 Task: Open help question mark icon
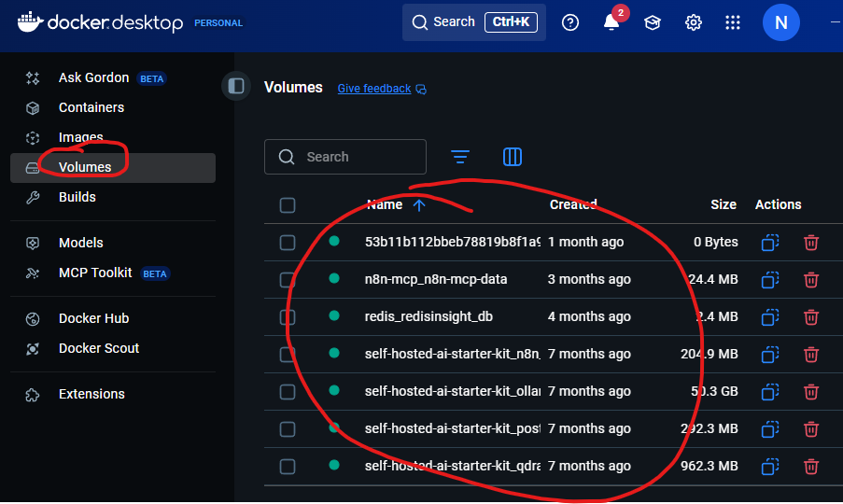point(570,22)
